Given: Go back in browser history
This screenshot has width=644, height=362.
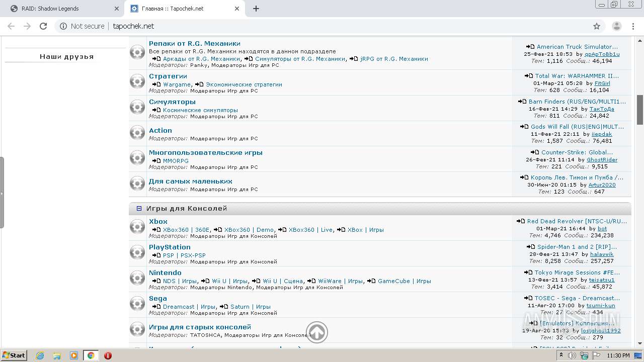Looking at the screenshot, I should coord(11,26).
